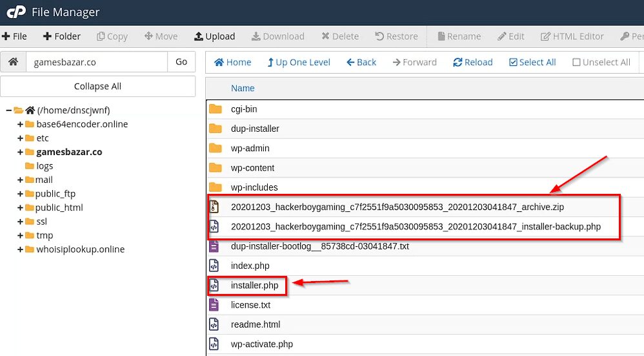Open the Upload dialog
The image size is (644, 356).
(x=214, y=36)
